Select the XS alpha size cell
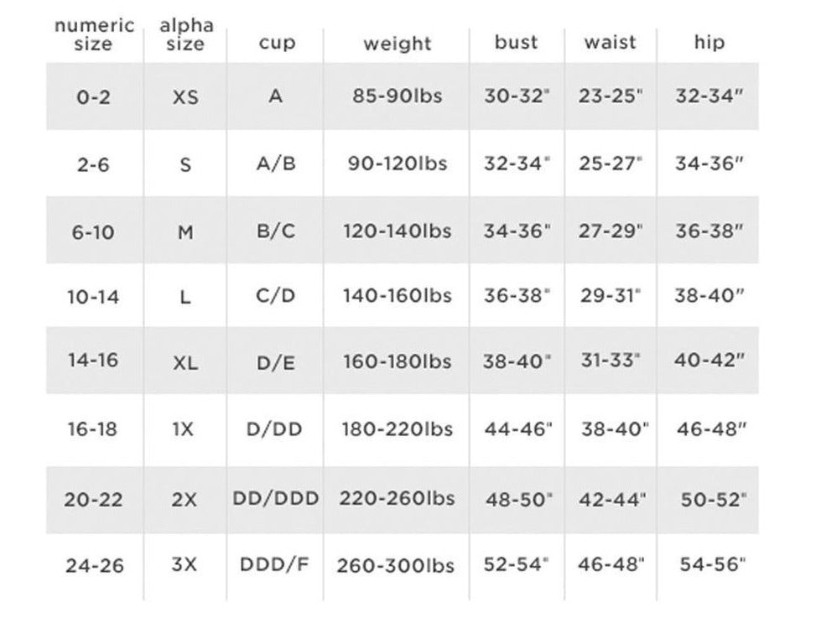Image resolution: width=816 pixels, height=644 pixels. click(185, 97)
